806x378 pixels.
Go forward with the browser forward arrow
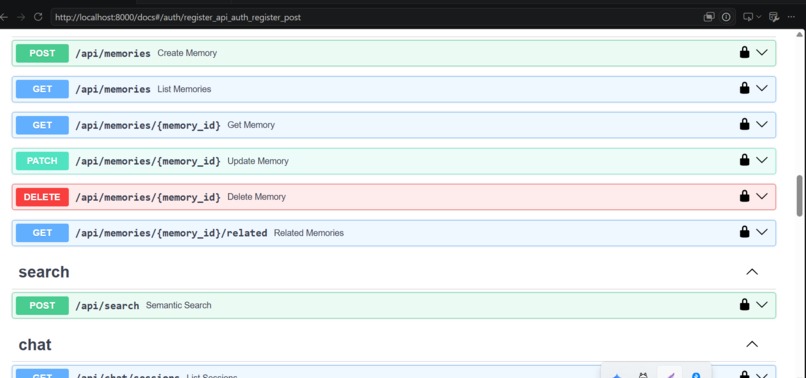21,17
